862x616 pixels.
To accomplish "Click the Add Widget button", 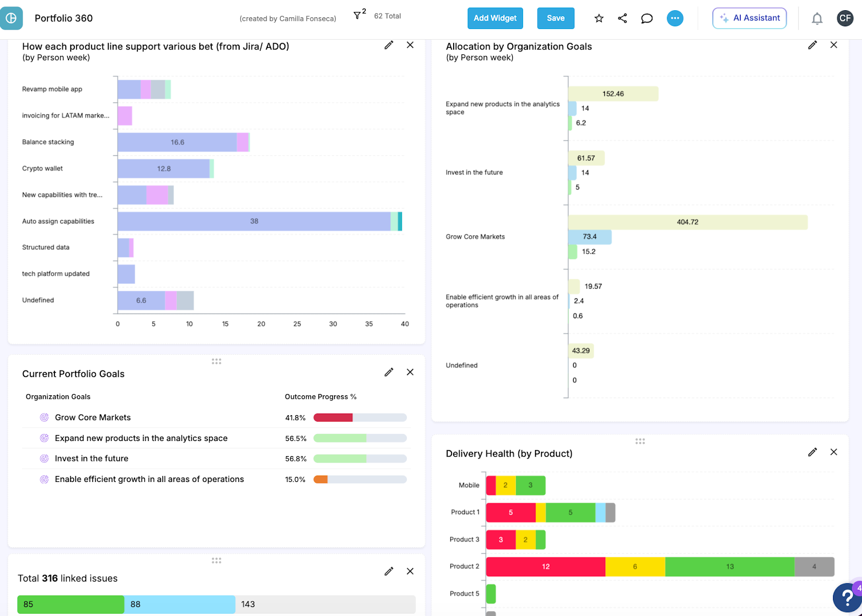I will pos(495,18).
